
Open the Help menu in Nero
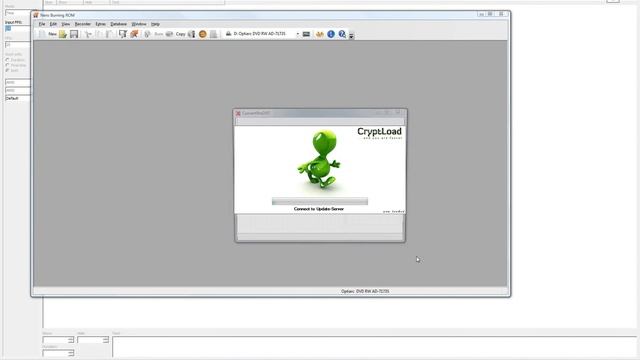[x=155, y=24]
